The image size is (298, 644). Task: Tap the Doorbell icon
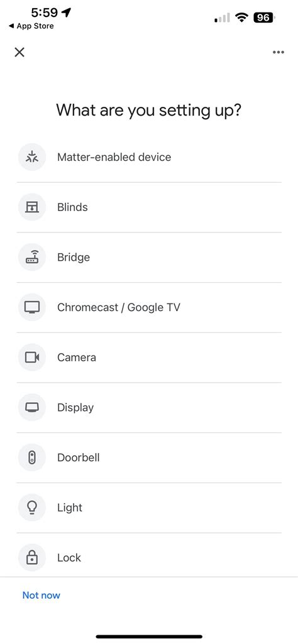coord(31,457)
